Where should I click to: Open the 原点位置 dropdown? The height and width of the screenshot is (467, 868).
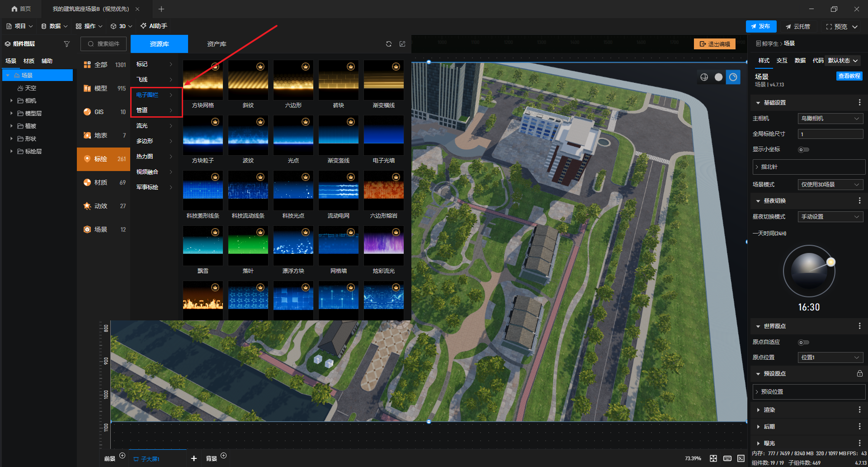point(830,357)
